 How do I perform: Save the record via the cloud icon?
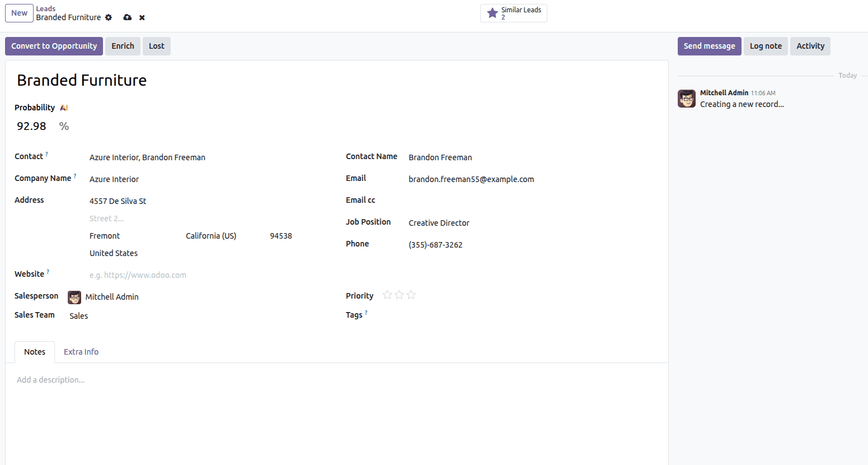(x=127, y=17)
